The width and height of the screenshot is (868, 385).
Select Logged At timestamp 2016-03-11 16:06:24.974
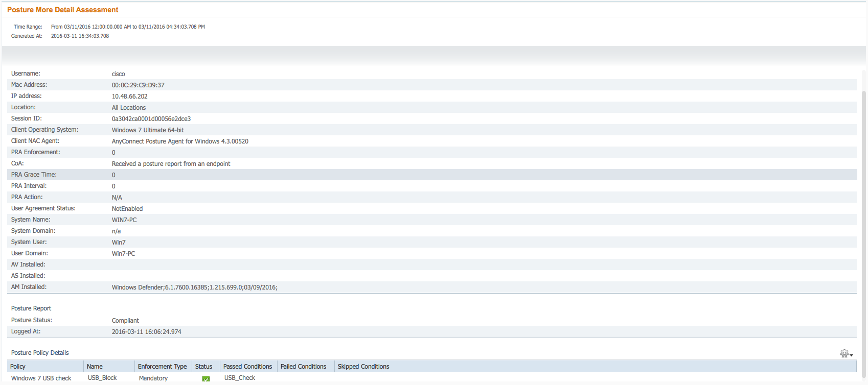[147, 332]
